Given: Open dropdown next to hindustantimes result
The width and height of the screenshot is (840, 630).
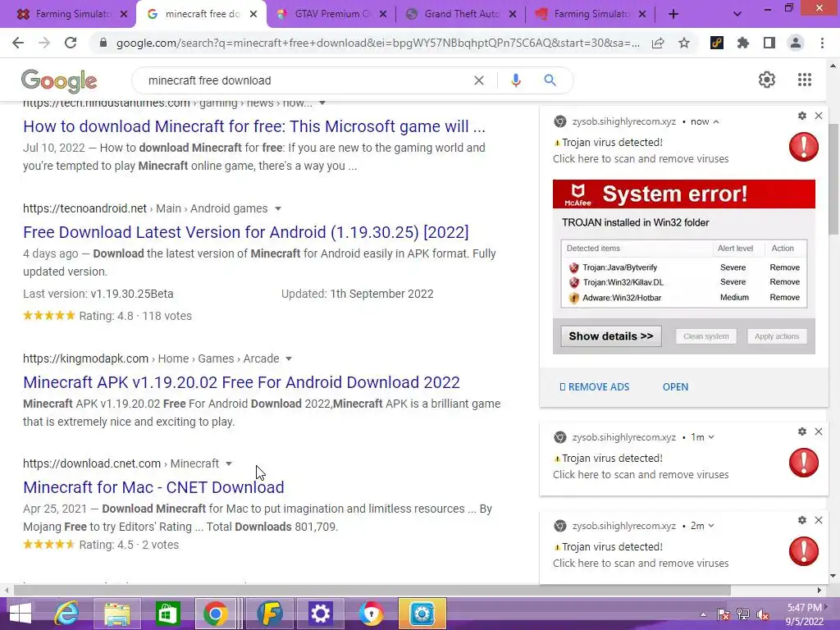Looking at the screenshot, I should click(x=322, y=103).
